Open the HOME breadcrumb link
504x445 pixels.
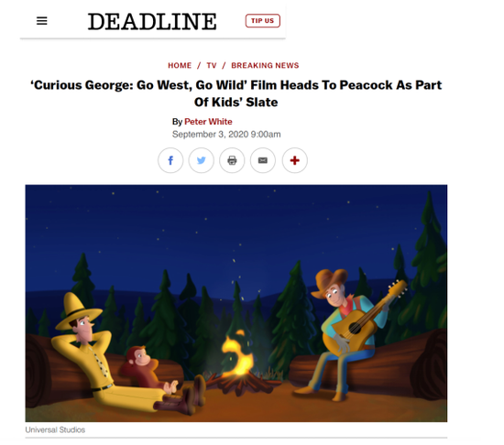180,66
